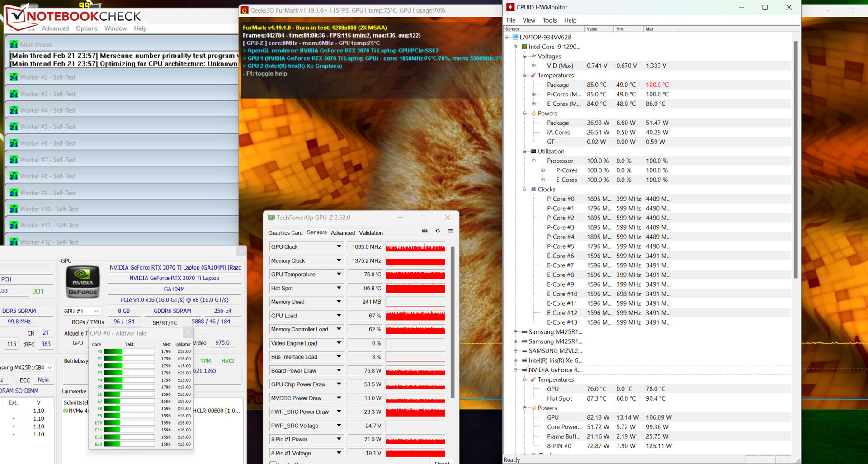Open the Hot Spot sensor dropdown arrow
Viewport: 868px width, 464px height.
pos(339,288)
